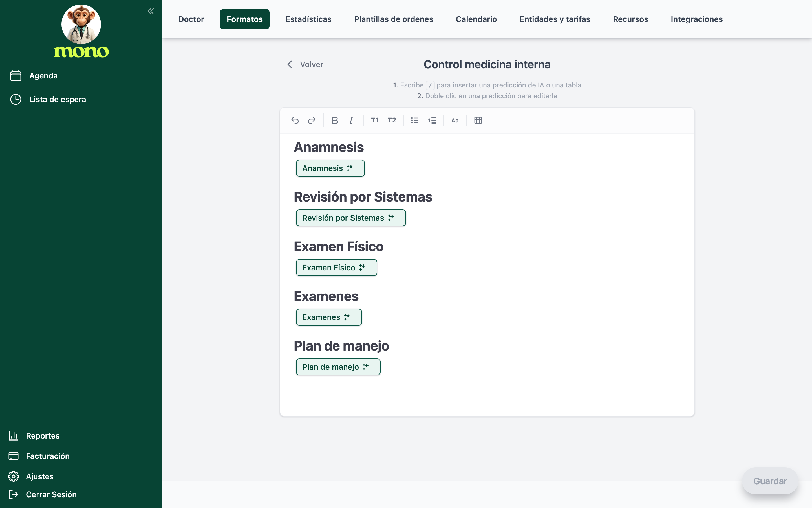Open Reportes in the sidebar
The image size is (812, 508).
34,436
